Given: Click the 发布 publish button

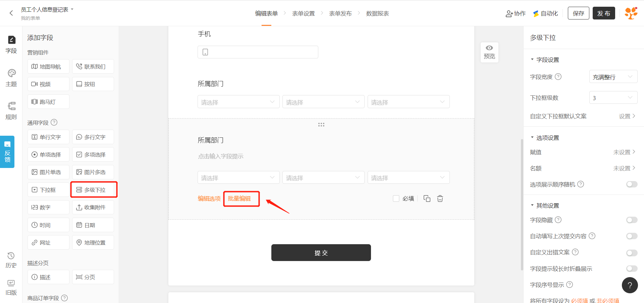Looking at the screenshot, I should click(603, 13).
